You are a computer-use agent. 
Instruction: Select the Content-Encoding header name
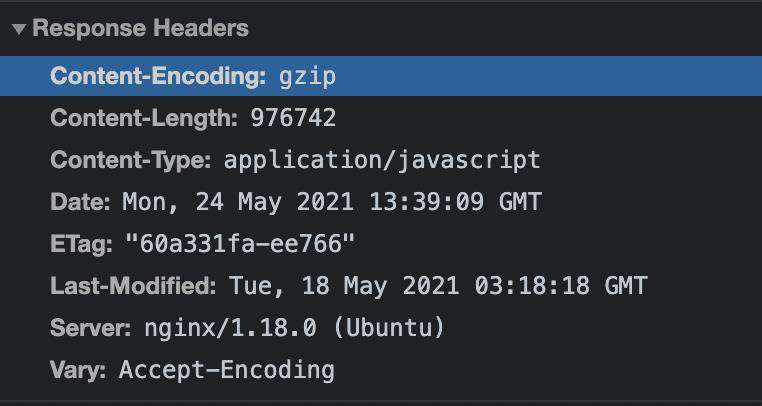point(158,76)
